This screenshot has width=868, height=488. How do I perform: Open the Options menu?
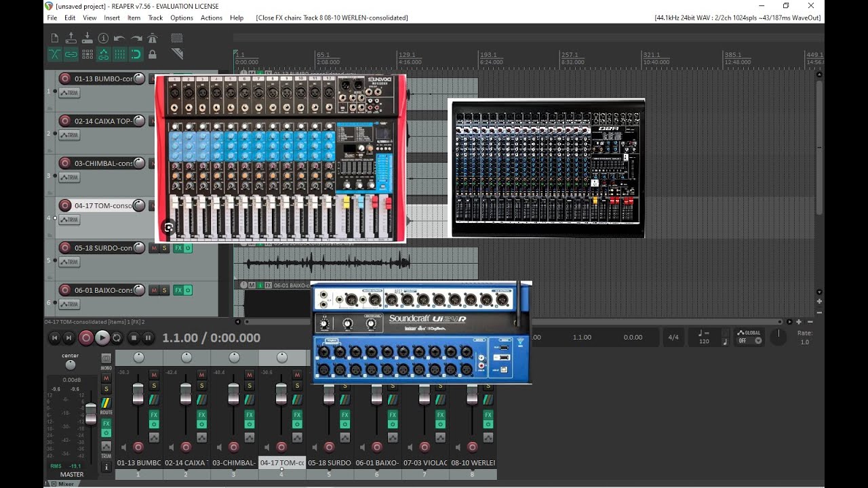point(182,18)
